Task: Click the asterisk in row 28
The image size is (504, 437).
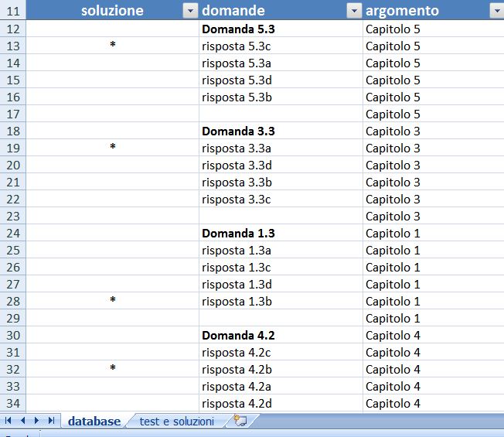Action: pyautogui.click(x=113, y=299)
